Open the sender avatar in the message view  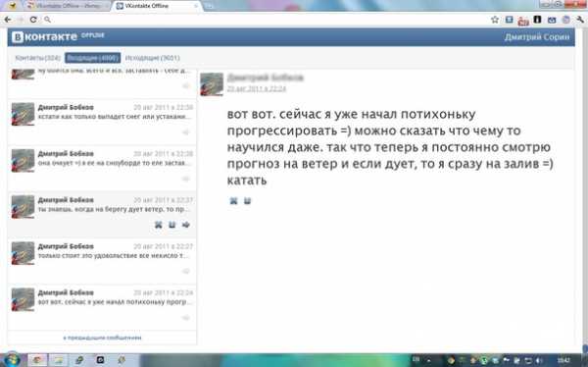[212, 84]
